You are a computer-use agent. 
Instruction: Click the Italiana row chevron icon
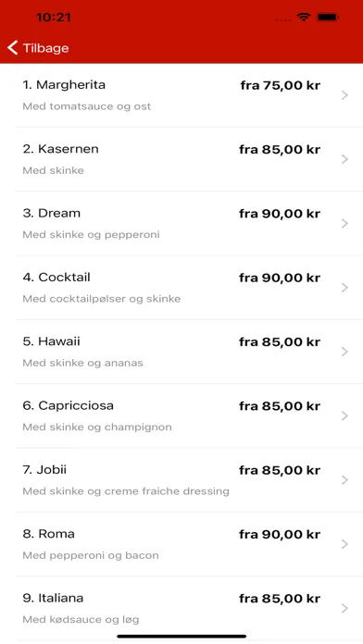tap(344, 608)
